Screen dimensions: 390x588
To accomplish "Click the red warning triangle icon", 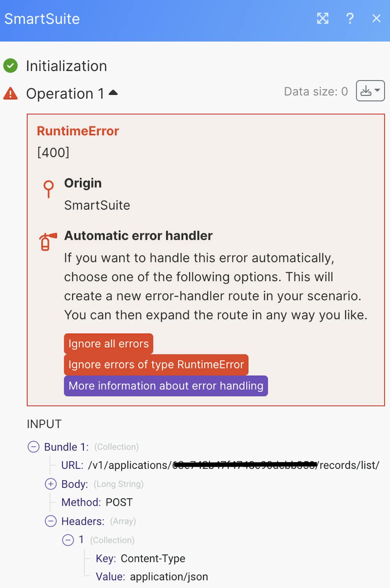I will 11,94.
